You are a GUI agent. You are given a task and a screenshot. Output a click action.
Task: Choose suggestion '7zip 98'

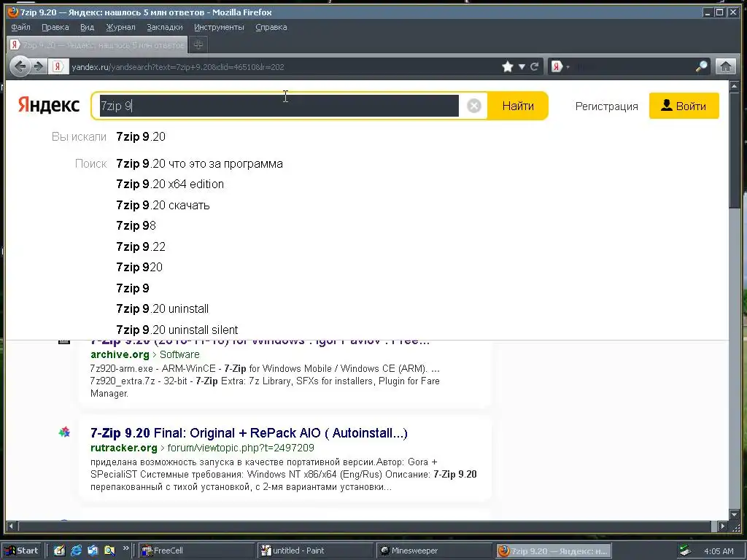(136, 226)
